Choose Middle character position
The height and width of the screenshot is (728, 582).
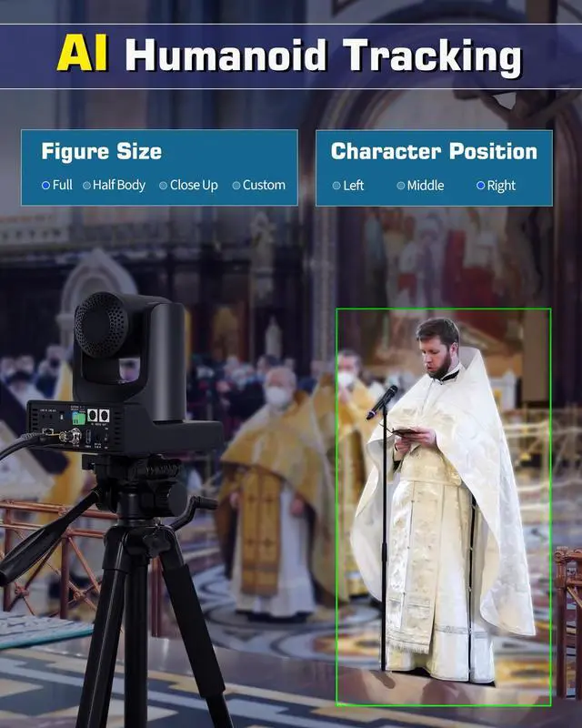[401, 186]
